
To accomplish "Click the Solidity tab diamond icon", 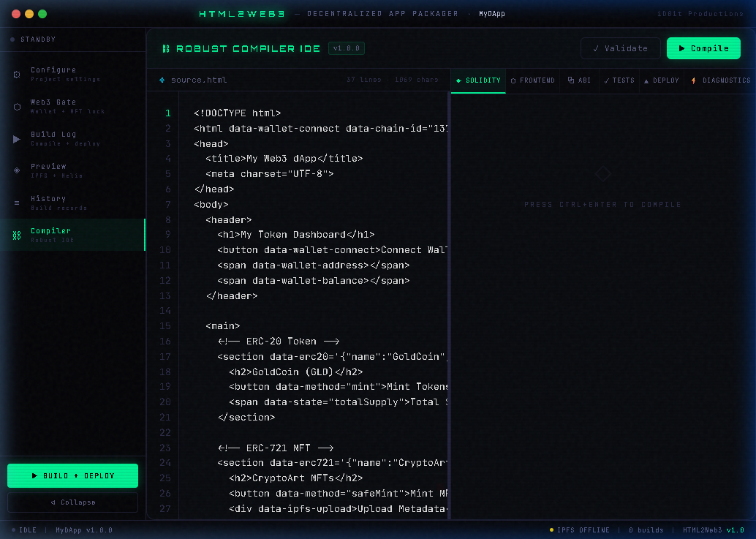I will (x=458, y=80).
